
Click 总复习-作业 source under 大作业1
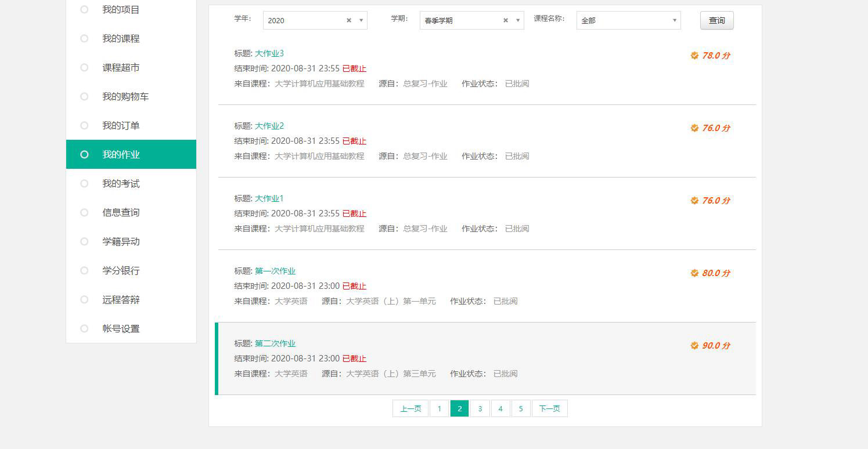(425, 229)
